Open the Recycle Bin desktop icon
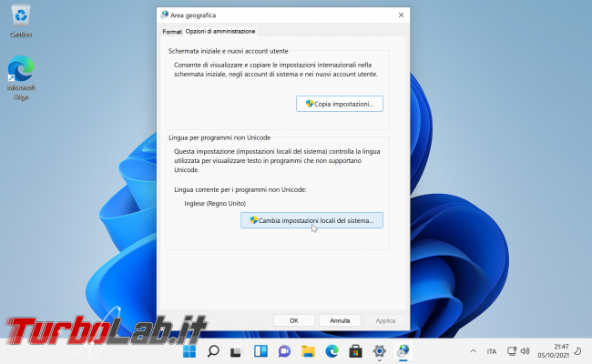Screen dimensions: 592x364 point(21,21)
